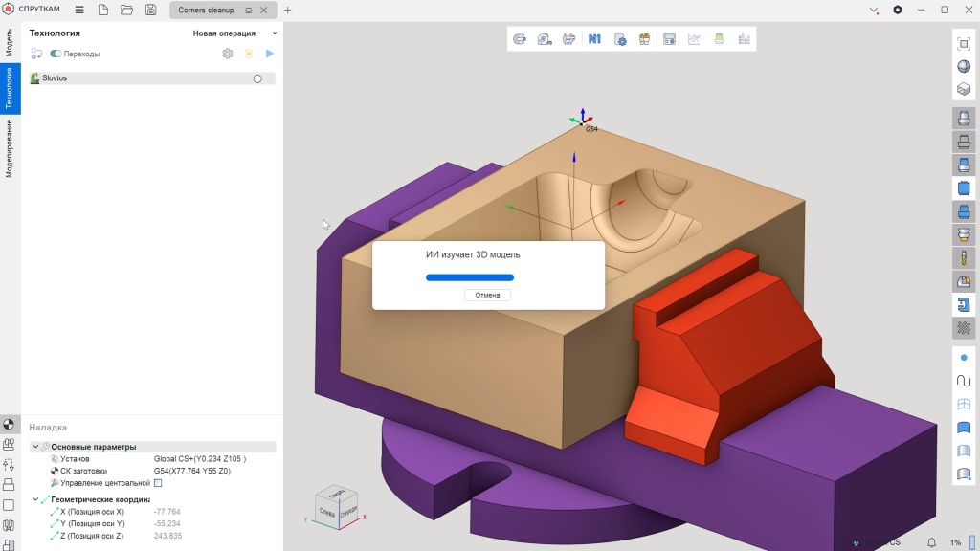Click the AI analysis progress bar
The width and height of the screenshot is (980, 551).
(469, 277)
